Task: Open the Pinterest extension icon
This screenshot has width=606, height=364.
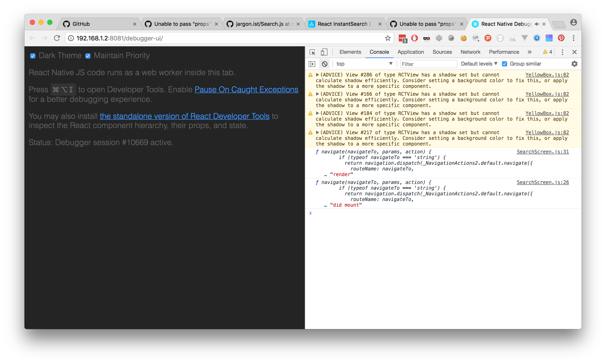Action: pos(561,38)
